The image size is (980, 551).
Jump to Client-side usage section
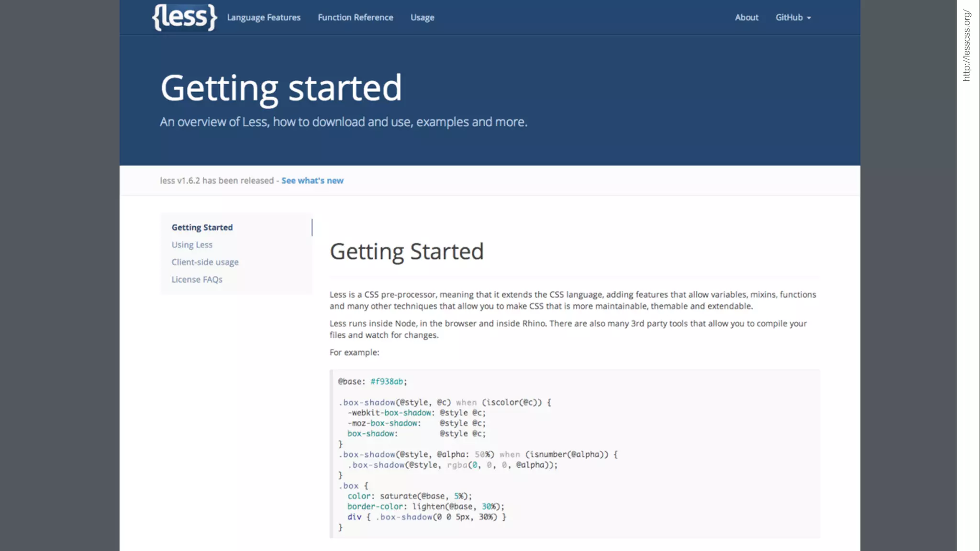click(x=205, y=262)
